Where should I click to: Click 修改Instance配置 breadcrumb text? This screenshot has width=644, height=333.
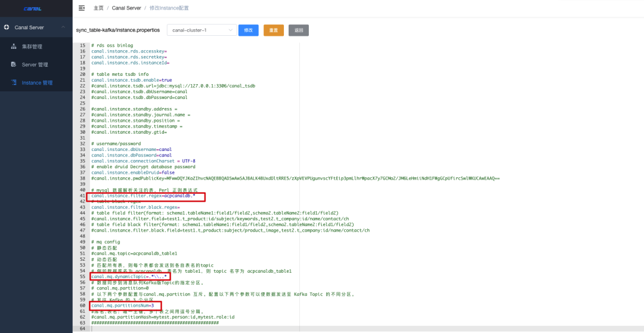[x=169, y=8]
